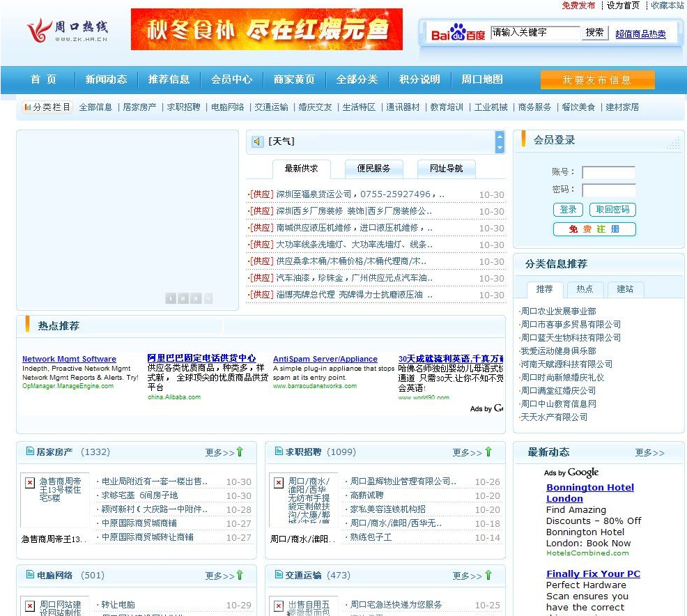This screenshot has width=687, height=616.
Task: Click document icon beside 求职招聘 title
Action: 279,451
